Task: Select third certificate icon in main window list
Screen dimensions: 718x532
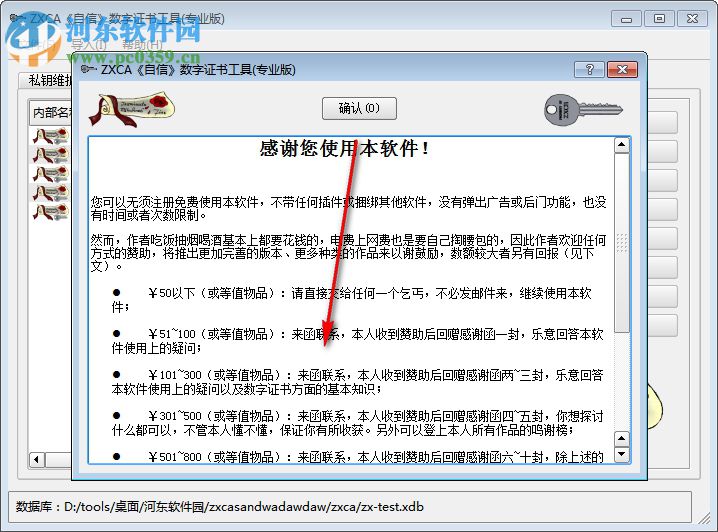Action: (x=50, y=174)
